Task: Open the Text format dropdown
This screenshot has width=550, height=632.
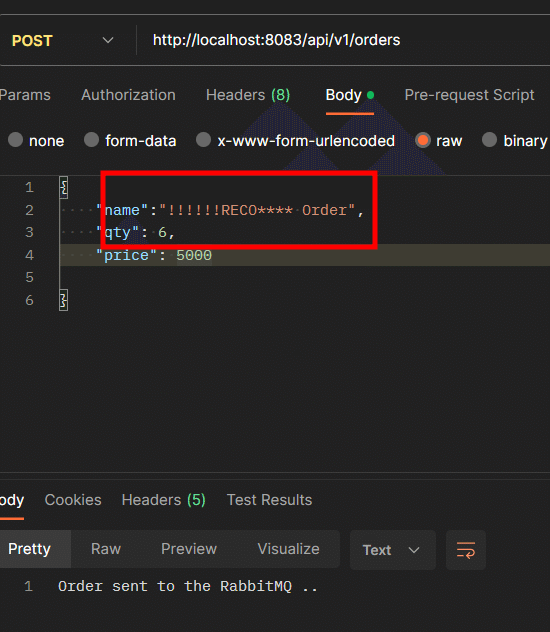Action: 392,550
